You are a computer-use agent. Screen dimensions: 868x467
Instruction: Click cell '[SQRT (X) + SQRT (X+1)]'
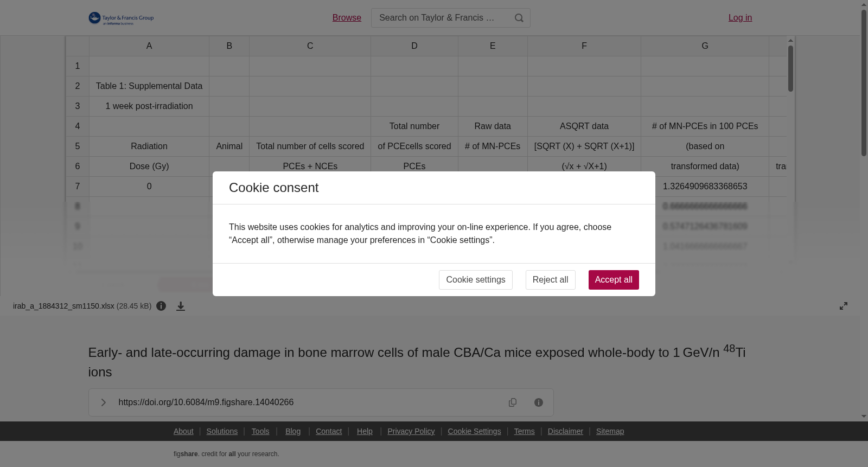click(584, 146)
